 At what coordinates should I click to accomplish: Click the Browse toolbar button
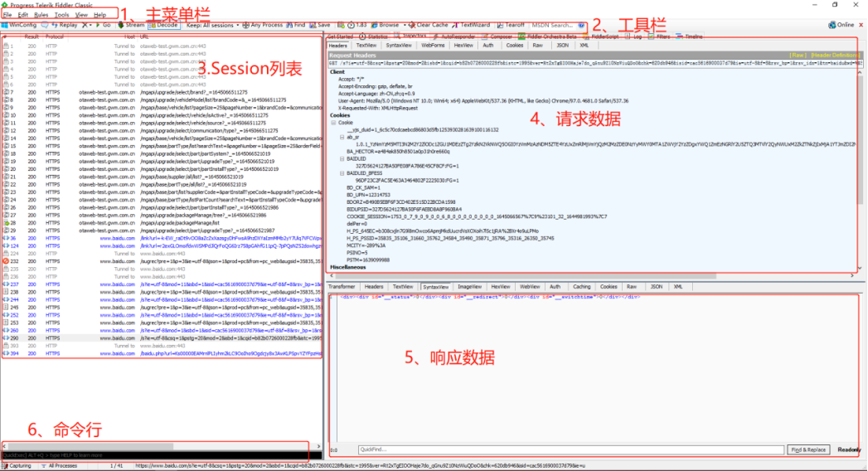coord(386,25)
